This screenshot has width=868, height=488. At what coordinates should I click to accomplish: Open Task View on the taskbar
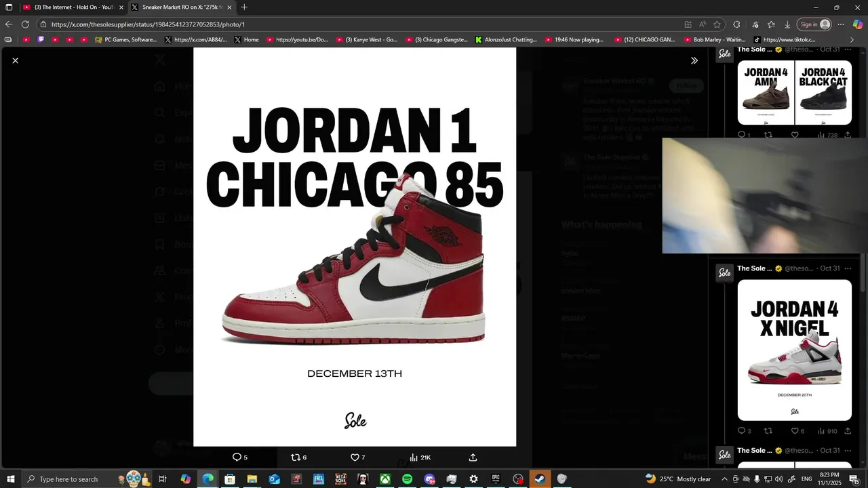point(163,479)
